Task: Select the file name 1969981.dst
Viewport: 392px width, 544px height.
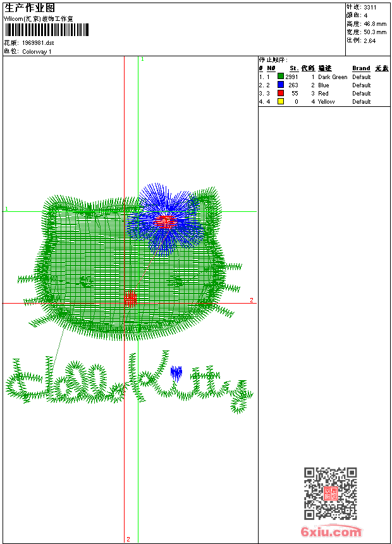Action: [38, 42]
